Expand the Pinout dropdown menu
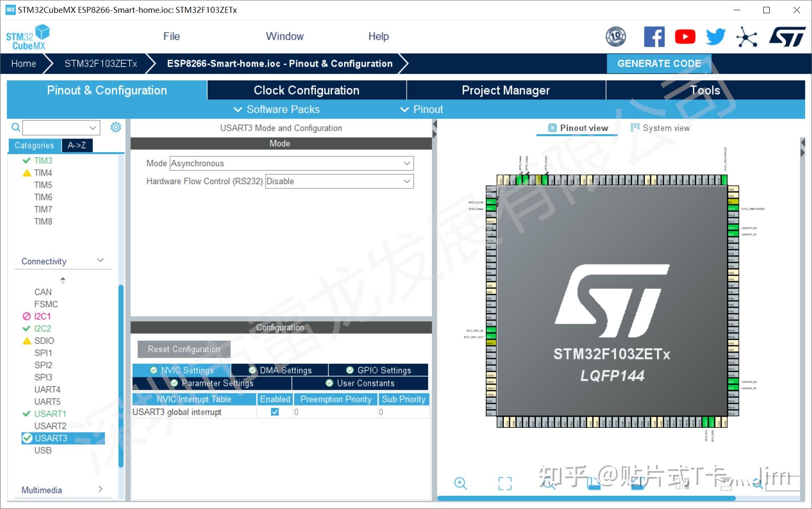The width and height of the screenshot is (812, 509). pos(422,109)
